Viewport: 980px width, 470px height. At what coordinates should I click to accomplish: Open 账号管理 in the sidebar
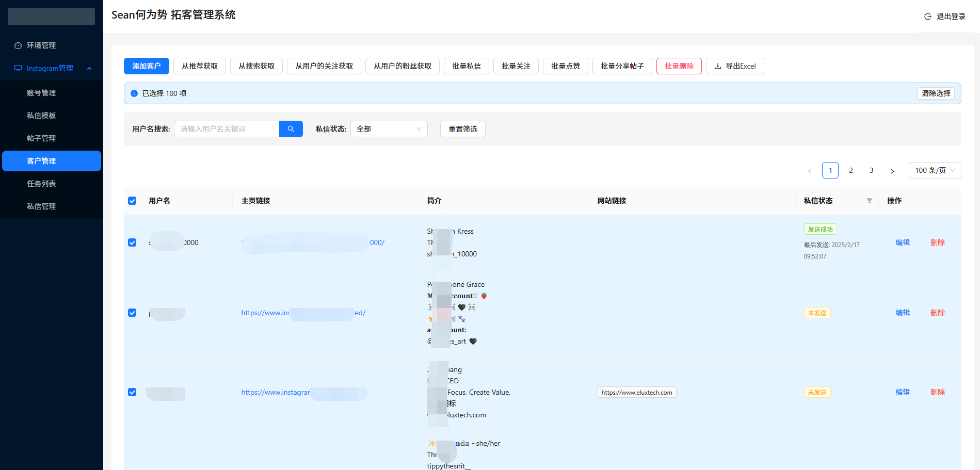click(x=41, y=93)
